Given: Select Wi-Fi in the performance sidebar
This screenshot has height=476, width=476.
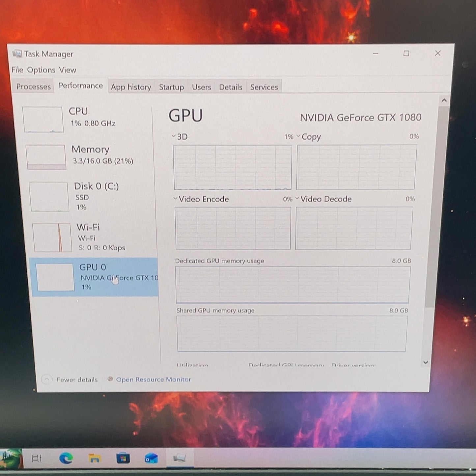Looking at the screenshot, I should tap(93, 237).
